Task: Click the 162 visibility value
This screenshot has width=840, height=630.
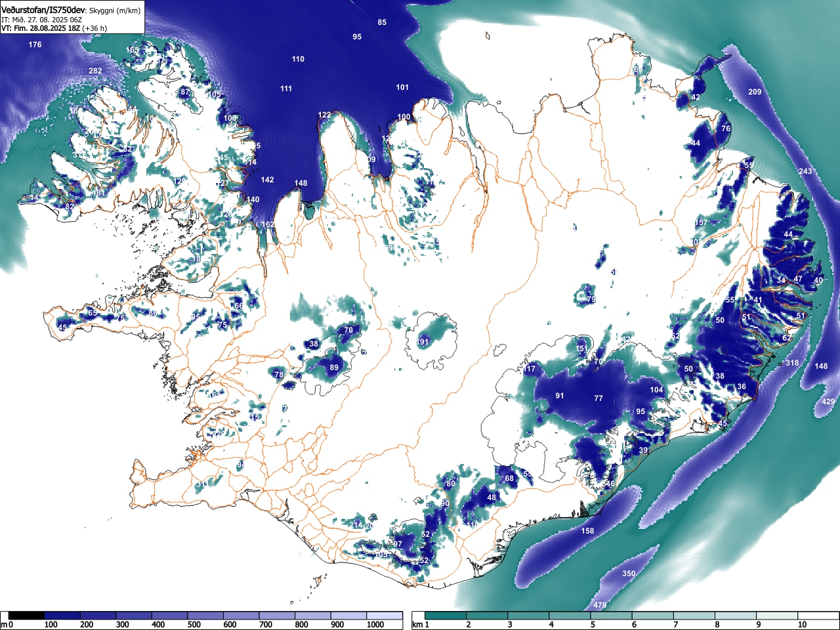Action: pos(268,224)
